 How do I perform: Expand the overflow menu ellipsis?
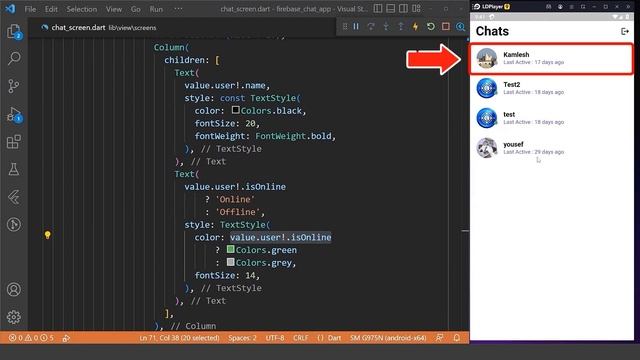pyautogui.click(x=178, y=9)
